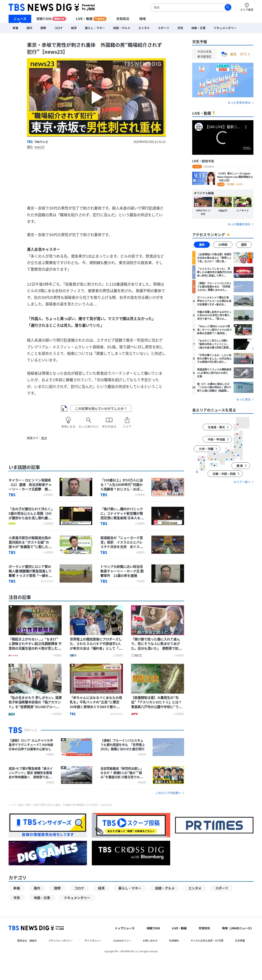Play the main news23 article video

pos(97,97)
